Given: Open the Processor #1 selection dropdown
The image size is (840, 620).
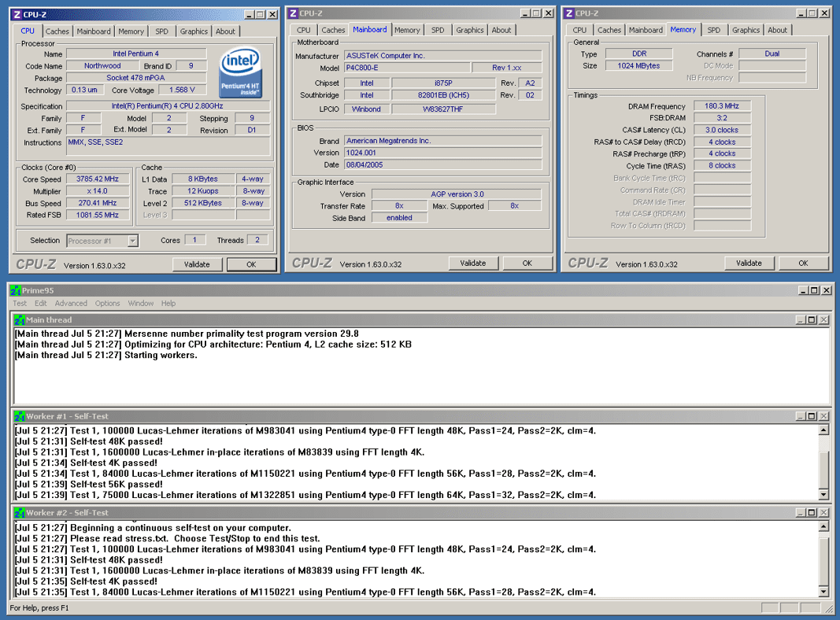Looking at the screenshot, I should point(132,241).
